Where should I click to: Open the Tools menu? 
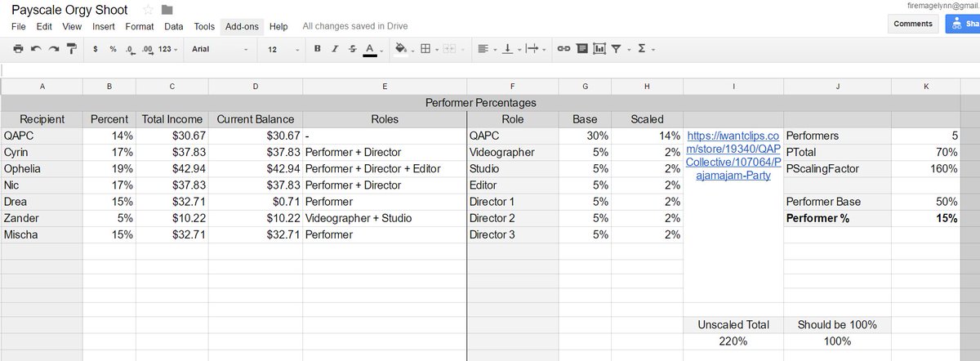click(204, 26)
